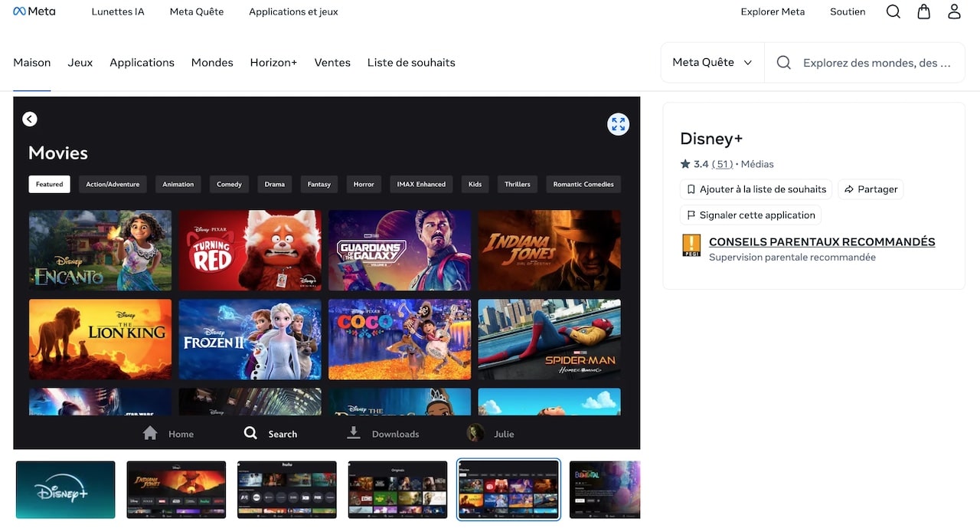Expand the Meta Quête dropdown
The height and width of the screenshot is (528, 980).
(712, 63)
